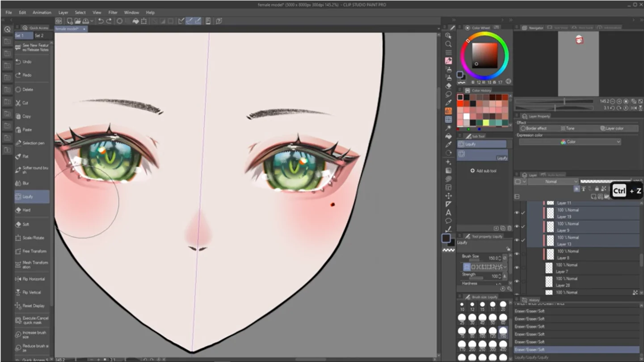Click the undo arrow in the command bar
Viewport: 644px width, 362px height.
coord(101,21)
